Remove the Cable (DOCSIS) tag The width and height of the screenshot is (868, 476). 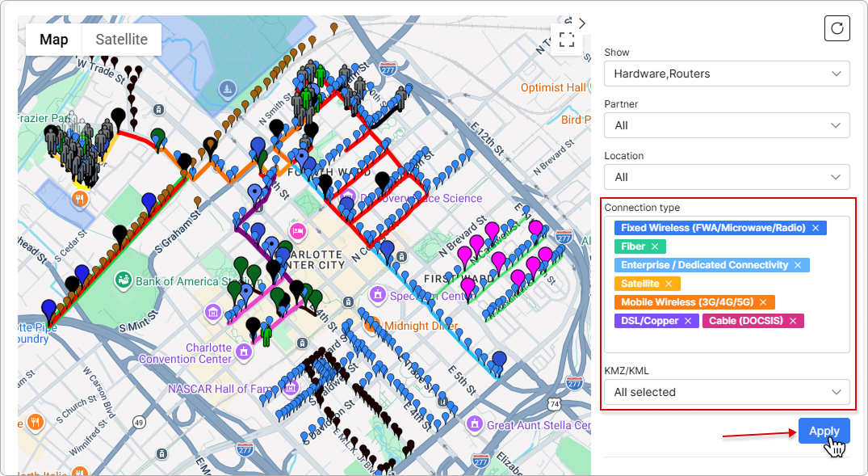click(793, 321)
